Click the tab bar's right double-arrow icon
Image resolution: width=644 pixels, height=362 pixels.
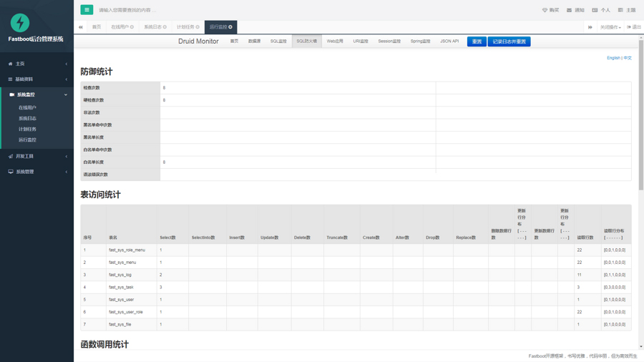[590, 27]
